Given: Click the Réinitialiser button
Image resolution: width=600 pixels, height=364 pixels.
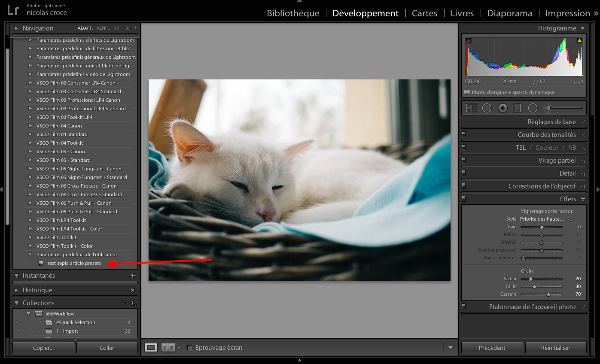Looking at the screenshot, I should pyautogui.click(x=555, y=348).
